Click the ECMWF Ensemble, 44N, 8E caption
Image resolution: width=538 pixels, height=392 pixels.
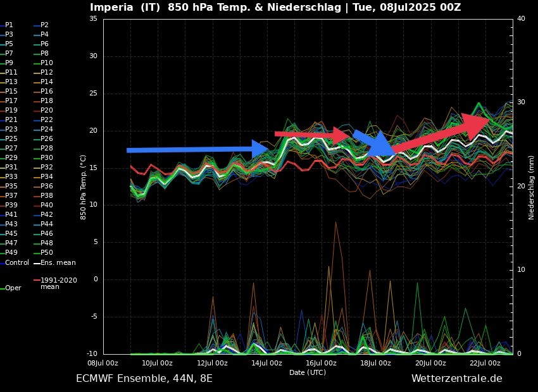point(144,378)
